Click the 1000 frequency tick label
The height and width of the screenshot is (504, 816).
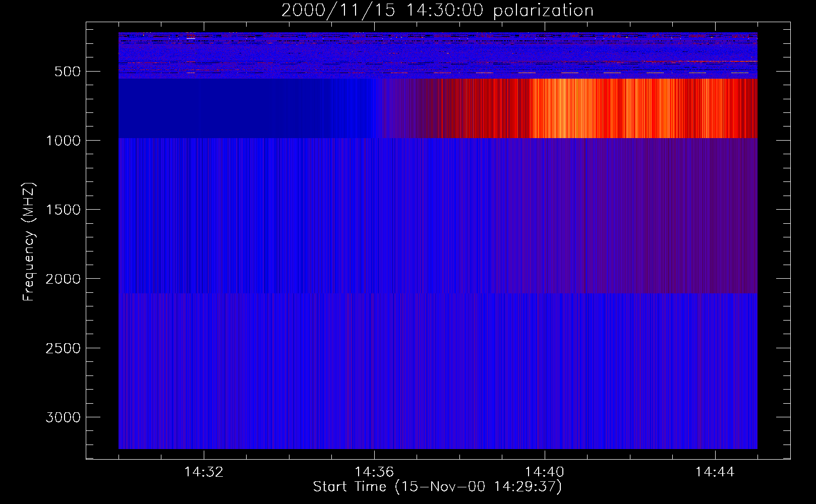[x=63, y=141]
